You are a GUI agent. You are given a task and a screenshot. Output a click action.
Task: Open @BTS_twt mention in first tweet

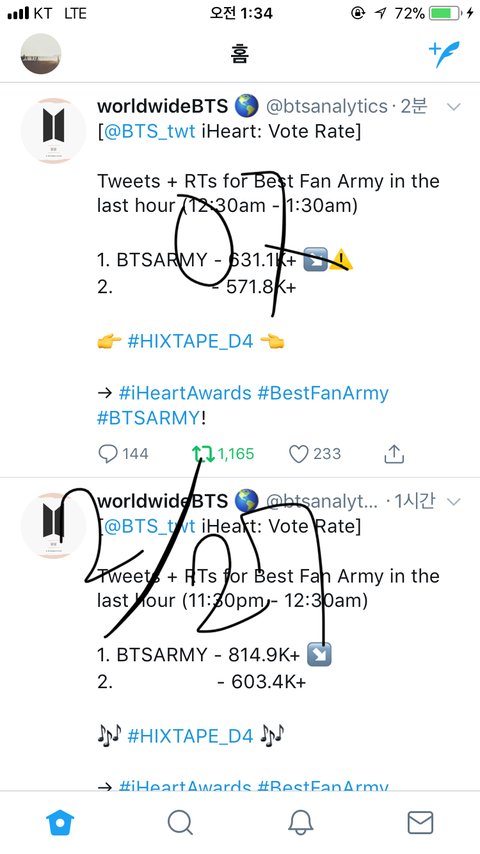tap(149, 132)
